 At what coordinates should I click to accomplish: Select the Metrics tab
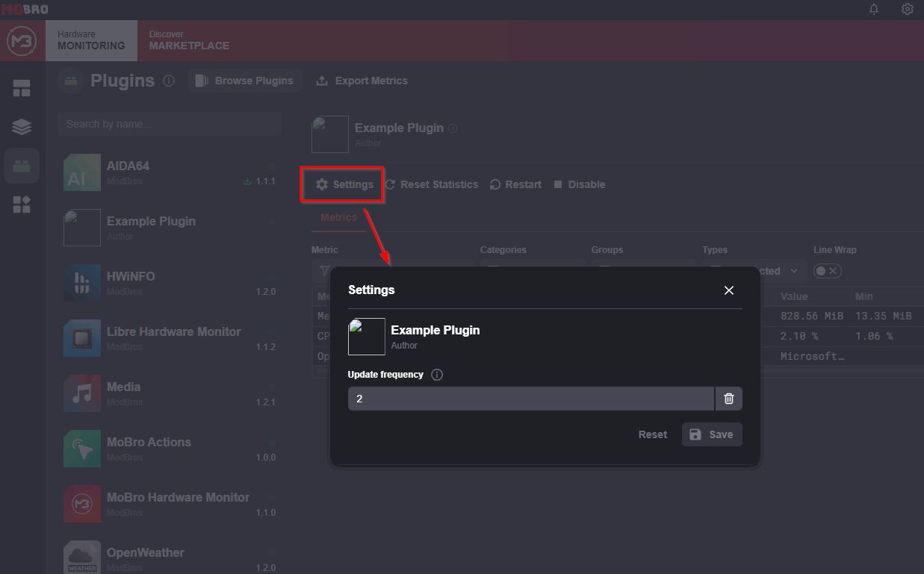(x=338, y=217)
